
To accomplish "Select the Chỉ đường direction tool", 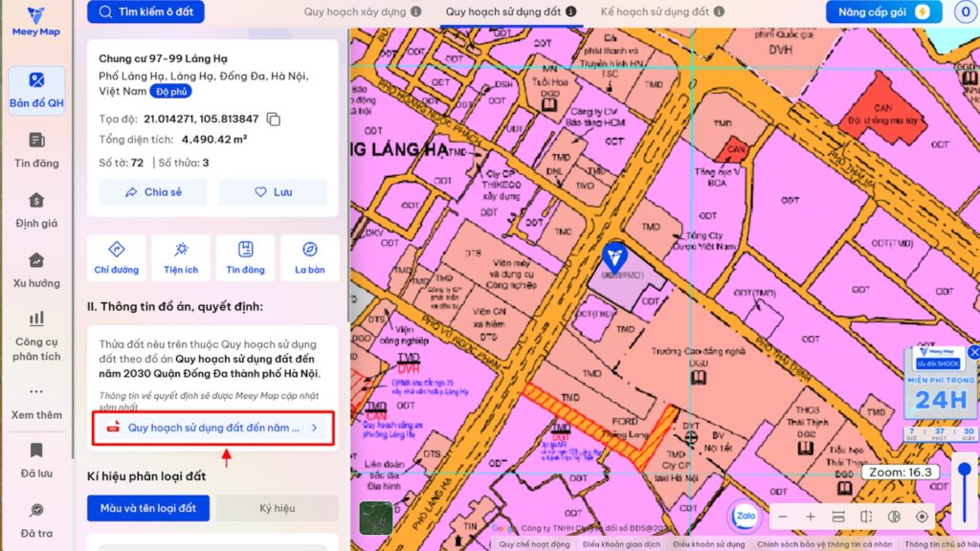I will [116, 256].
